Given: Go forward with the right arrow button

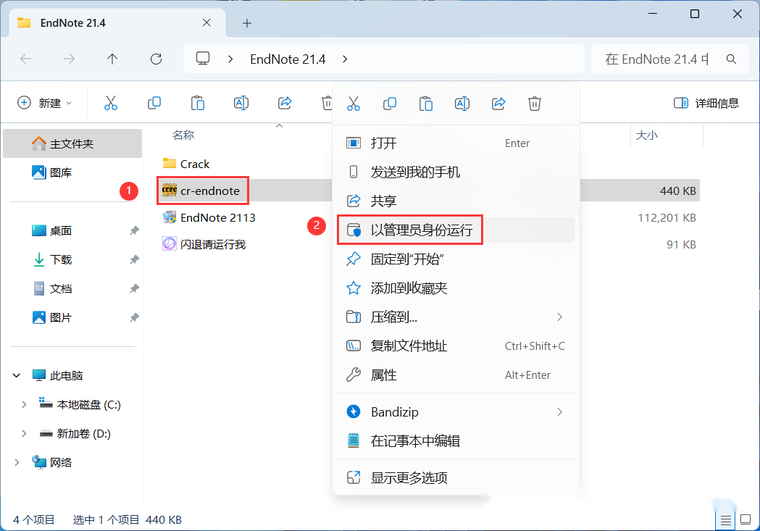Looking at the screenshot, I should [x=69, y=59].
